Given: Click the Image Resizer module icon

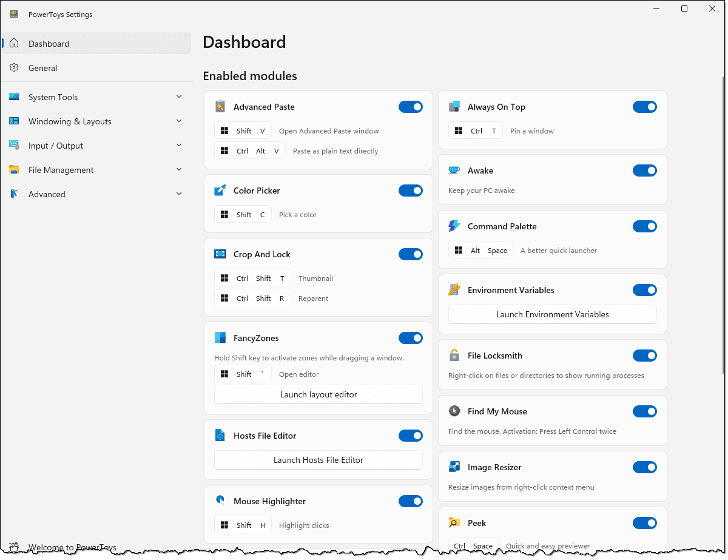Looking at the screenshot, I should [454, 467].
